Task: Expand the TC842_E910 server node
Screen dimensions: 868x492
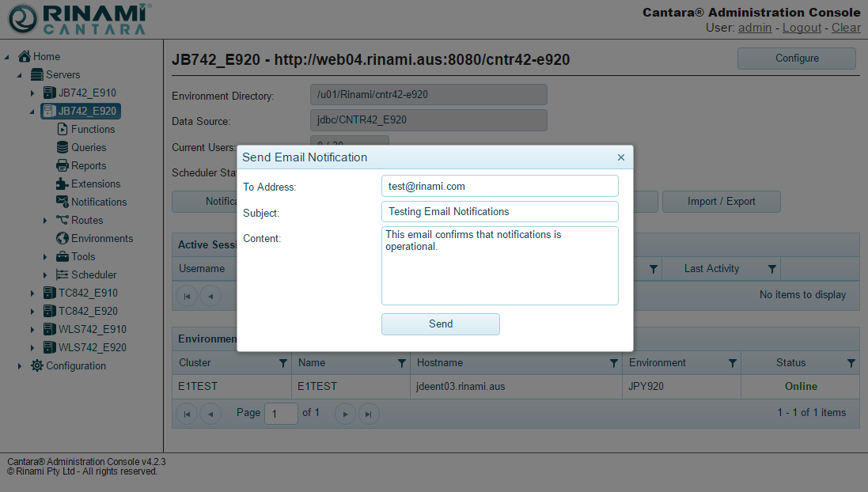Action: click(x=32, y=293)
